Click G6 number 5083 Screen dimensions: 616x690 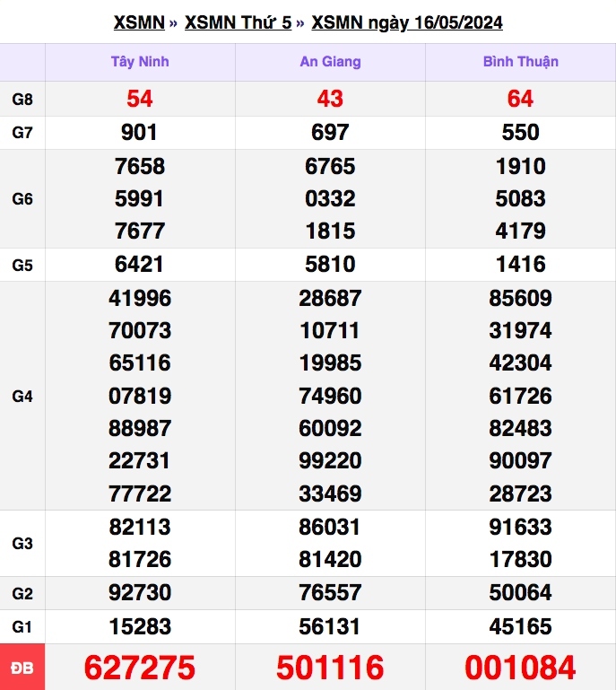pos(521,199)
